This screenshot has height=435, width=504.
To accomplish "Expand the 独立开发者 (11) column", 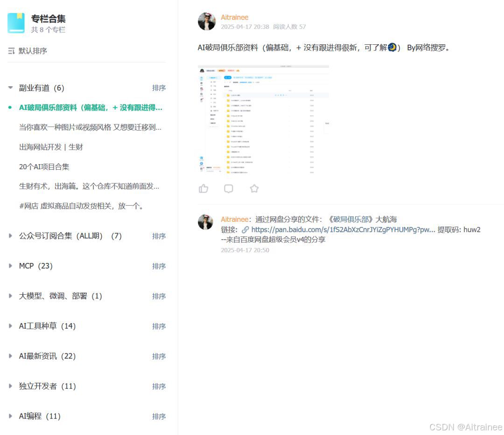I will tap(11, 386).
